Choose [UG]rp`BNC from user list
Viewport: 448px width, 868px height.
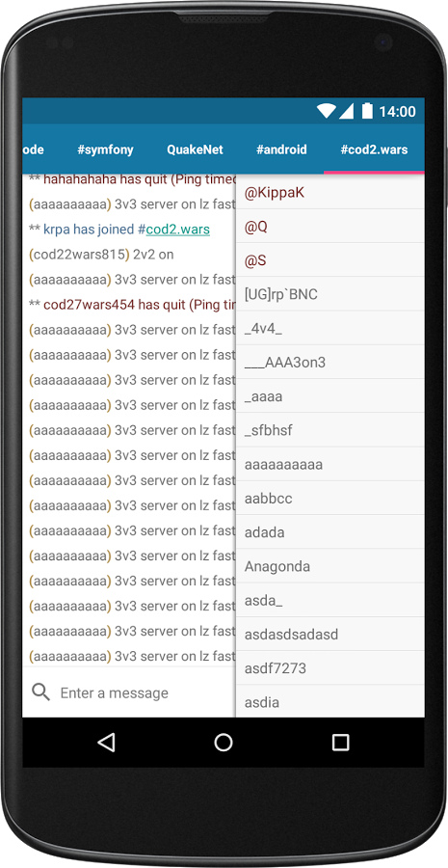tap(330, 294)
